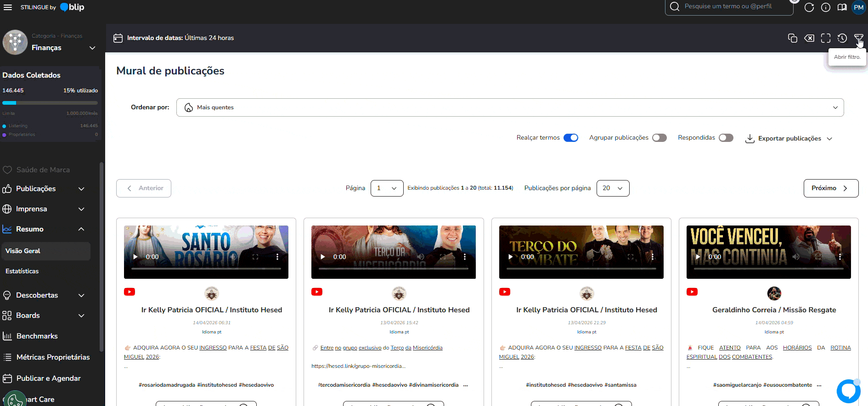Open the hamburger menu
The image size is (868, 406).
click(8, 7)
